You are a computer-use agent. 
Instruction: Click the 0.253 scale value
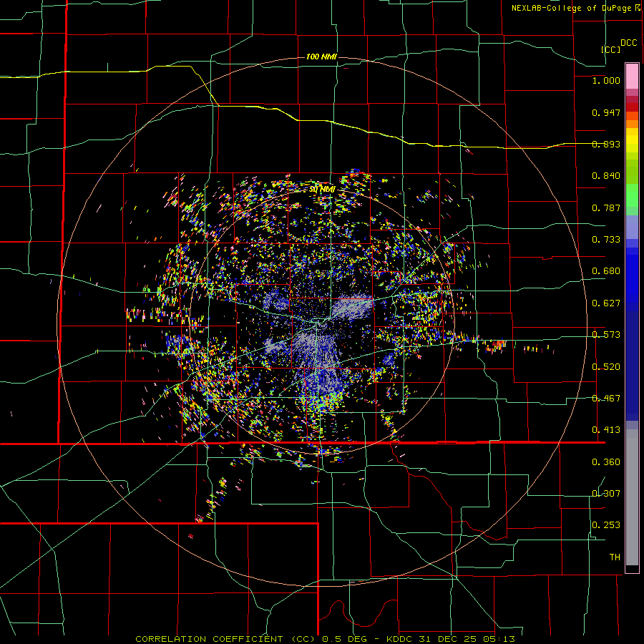606,525
